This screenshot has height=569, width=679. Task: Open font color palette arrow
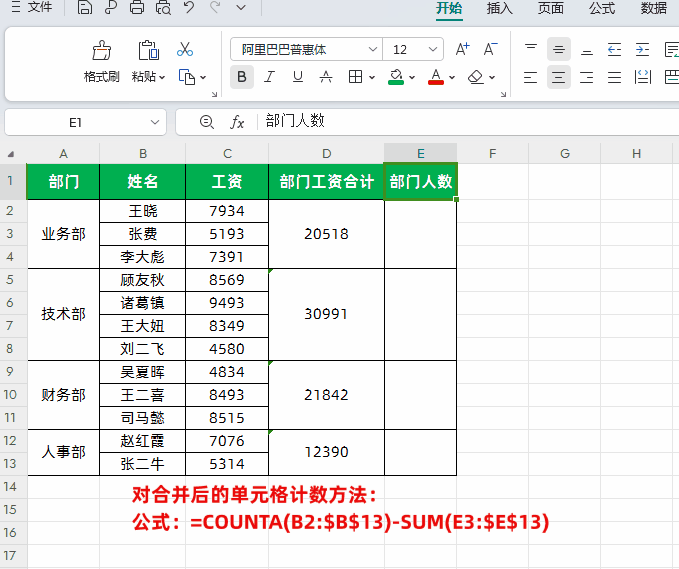pos(452,78)
